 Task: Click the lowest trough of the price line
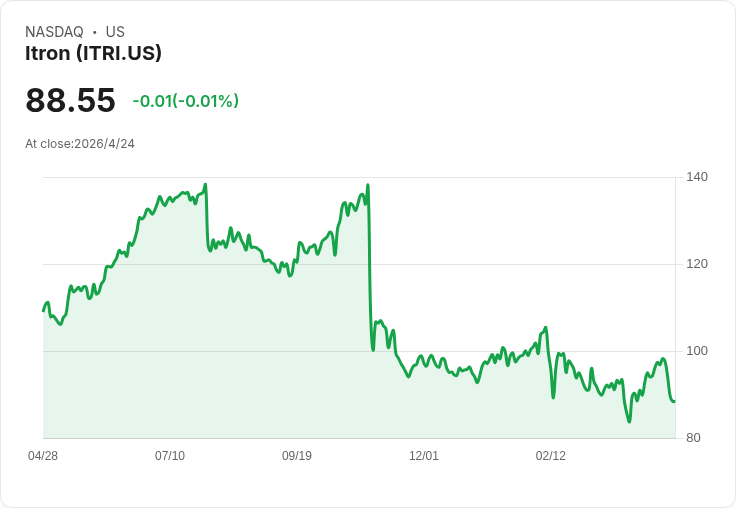pos(629,421)
